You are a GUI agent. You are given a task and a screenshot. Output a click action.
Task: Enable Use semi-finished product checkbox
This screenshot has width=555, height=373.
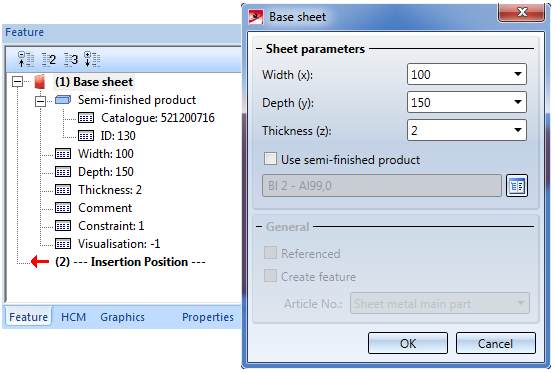coord(270,159)
